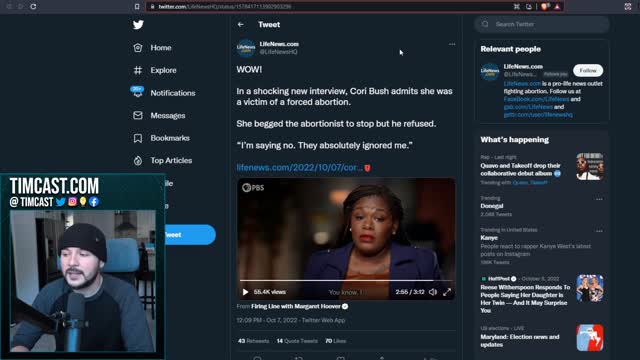Open the Kanye trending topic
The image size is (640, 360).
tap(489, 238)
